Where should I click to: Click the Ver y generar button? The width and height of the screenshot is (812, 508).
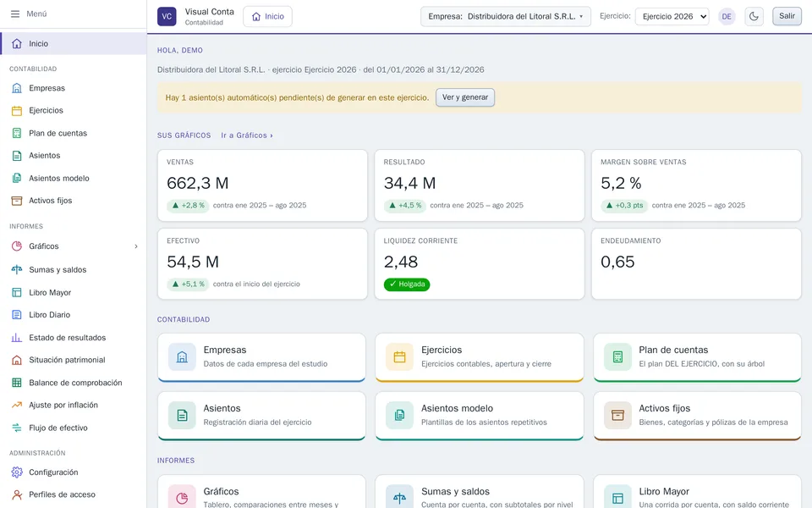[x=465, y=97]
